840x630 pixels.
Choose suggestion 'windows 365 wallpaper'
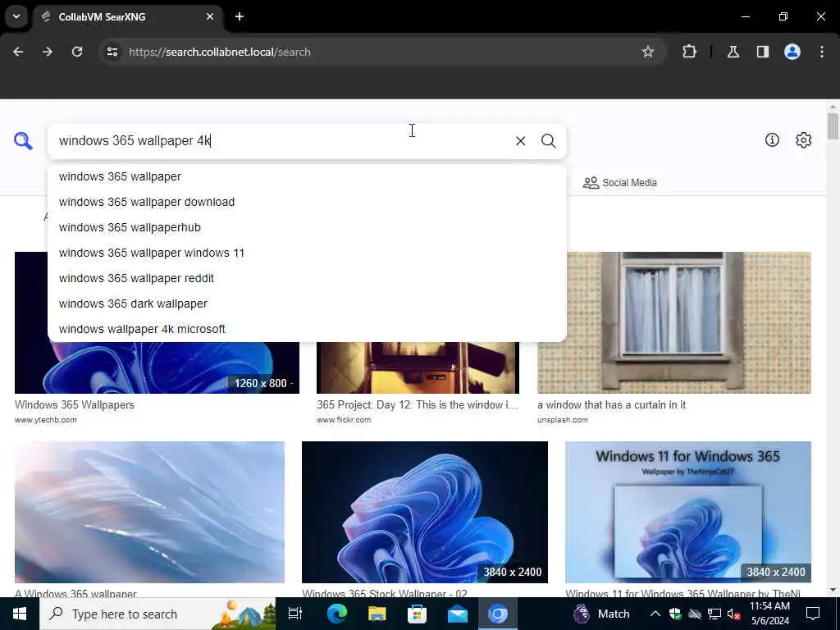(x=307, y=177)
